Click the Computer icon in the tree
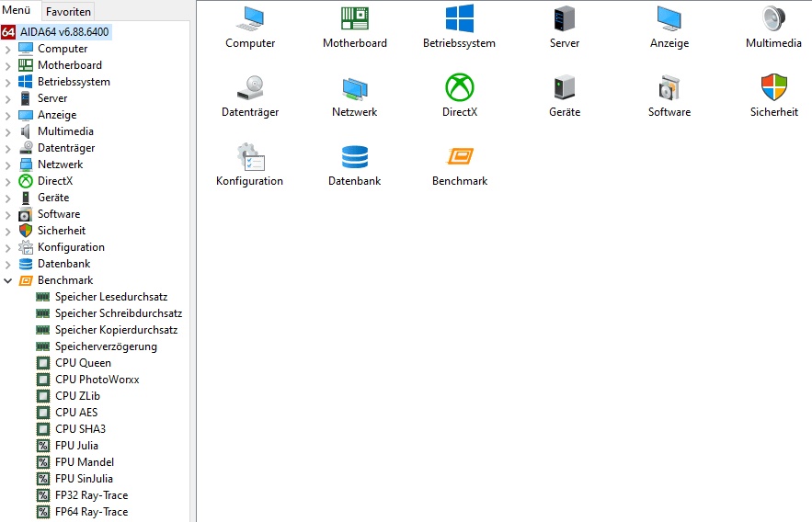 26,49
